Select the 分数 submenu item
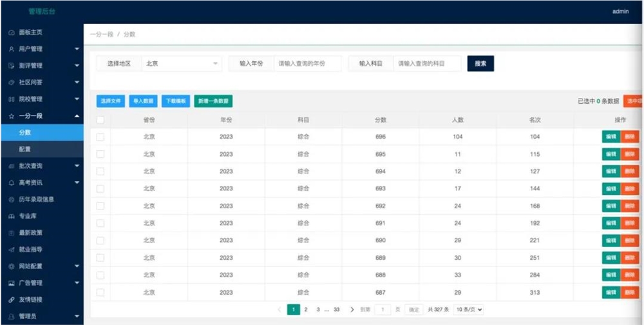The height and width of the screenshot is (325, 644). click(x=42, y=132)
